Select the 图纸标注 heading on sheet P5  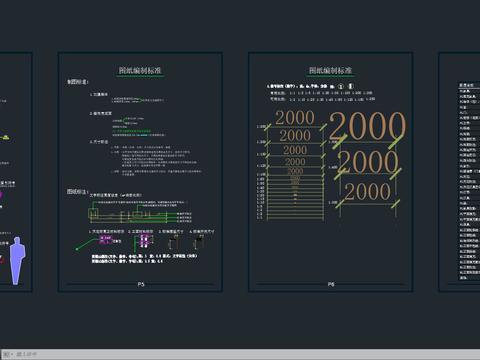coord(77,192)
